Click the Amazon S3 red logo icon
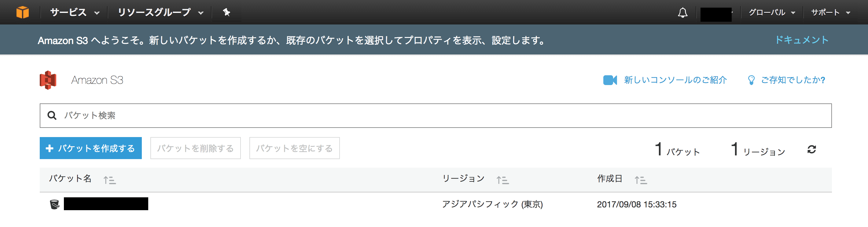The image size is (868, 227). click(48, 80)
